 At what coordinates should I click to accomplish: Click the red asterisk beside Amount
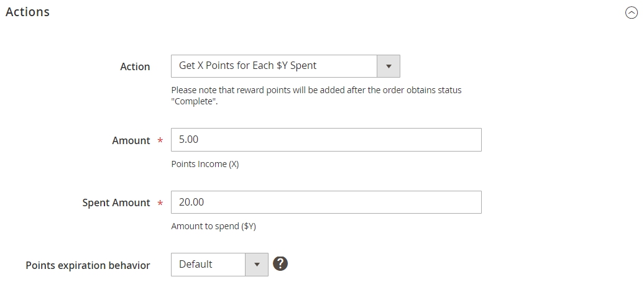(x=160, y=141)
